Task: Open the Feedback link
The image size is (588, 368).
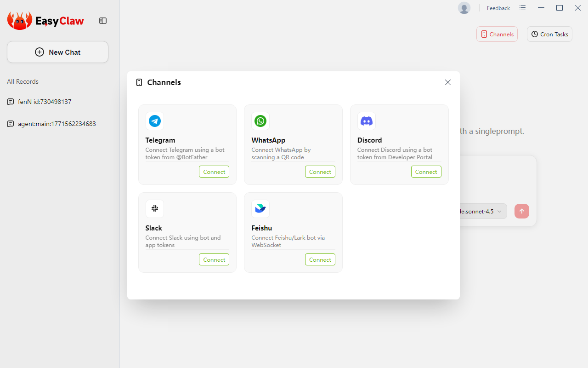Action: tap(498, 8)
